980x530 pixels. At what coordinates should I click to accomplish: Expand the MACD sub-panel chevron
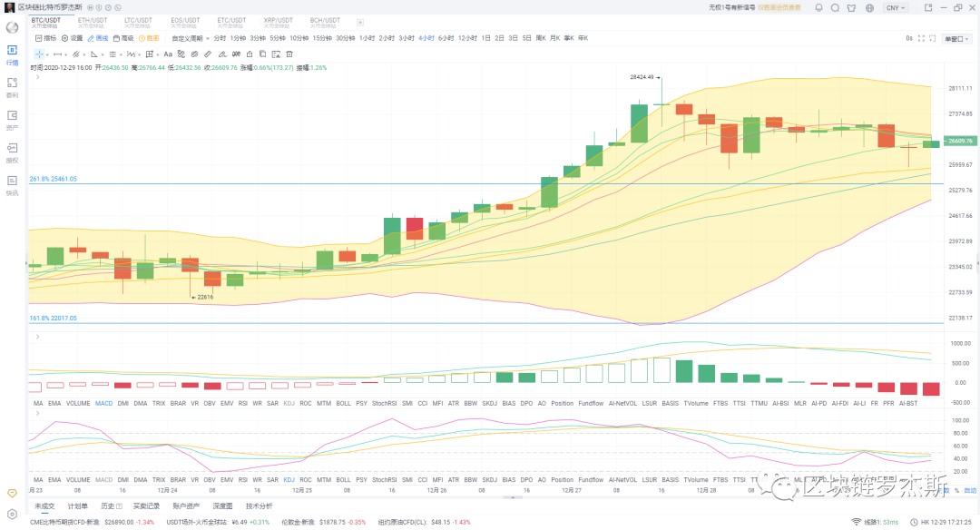(37, 337)
